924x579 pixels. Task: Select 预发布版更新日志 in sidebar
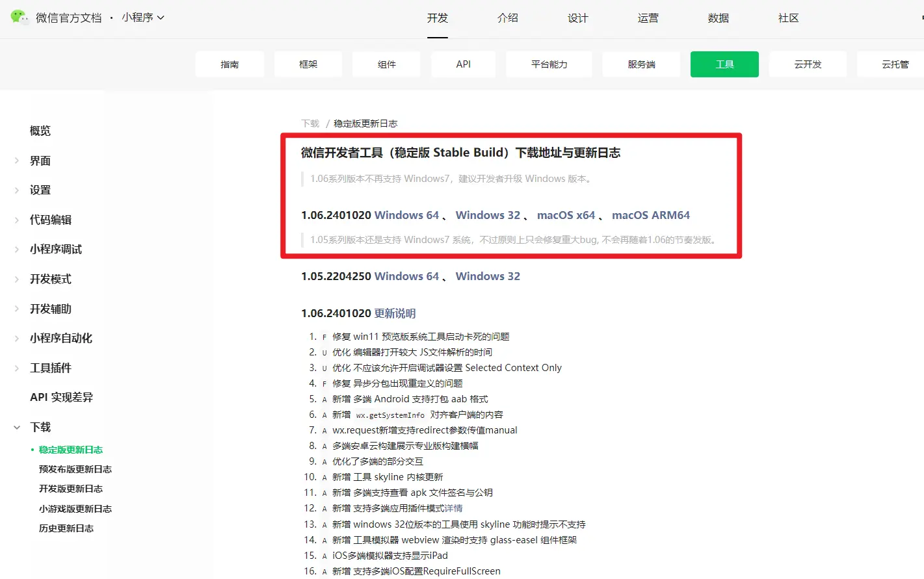[x=75, y=469]
